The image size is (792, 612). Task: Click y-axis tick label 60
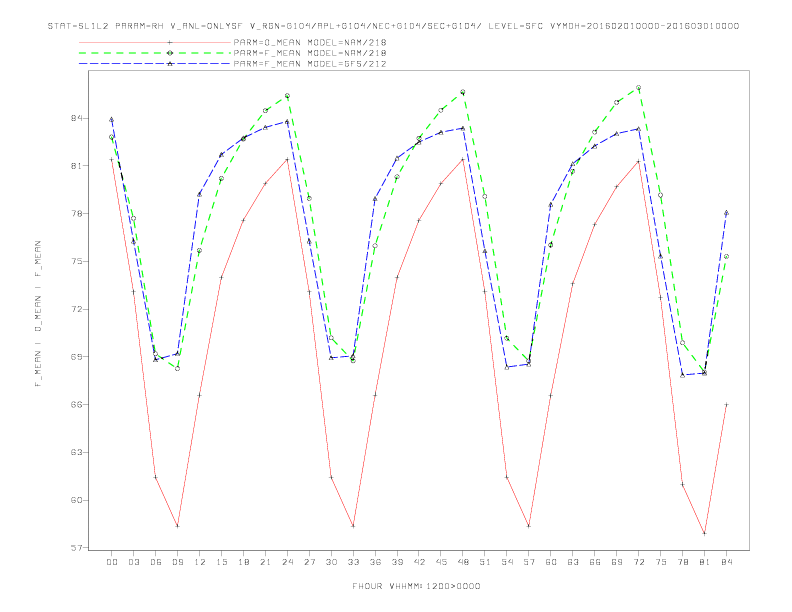coord(76,500)
